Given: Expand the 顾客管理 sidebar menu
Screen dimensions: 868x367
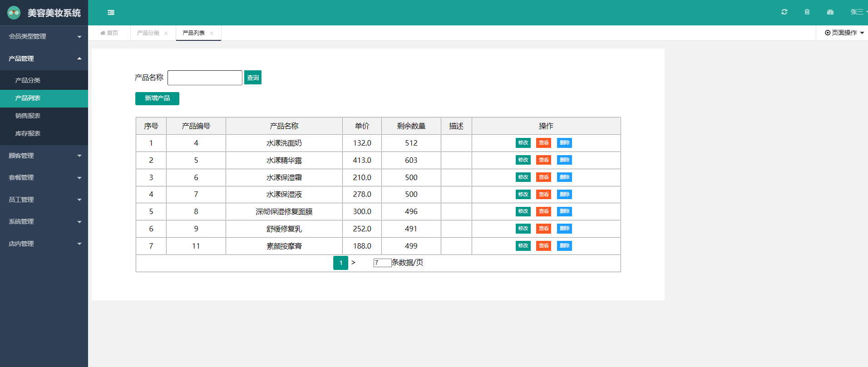Looking at the screenshot, I should point(44,156).
